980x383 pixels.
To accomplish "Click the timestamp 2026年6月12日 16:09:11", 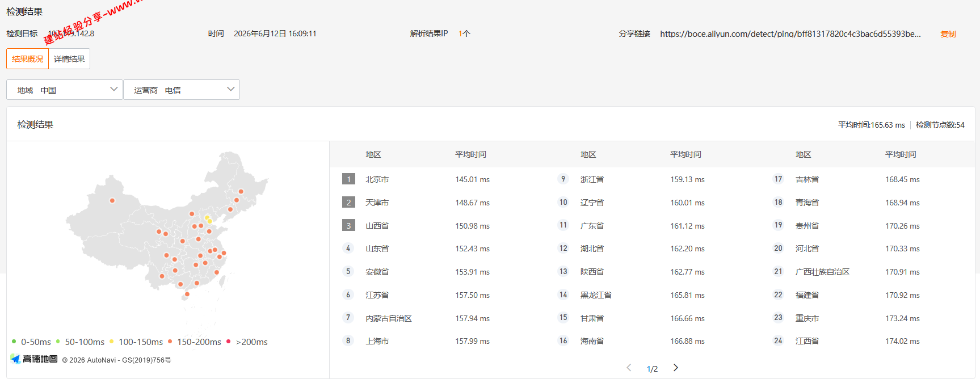I will click(275, 33).
